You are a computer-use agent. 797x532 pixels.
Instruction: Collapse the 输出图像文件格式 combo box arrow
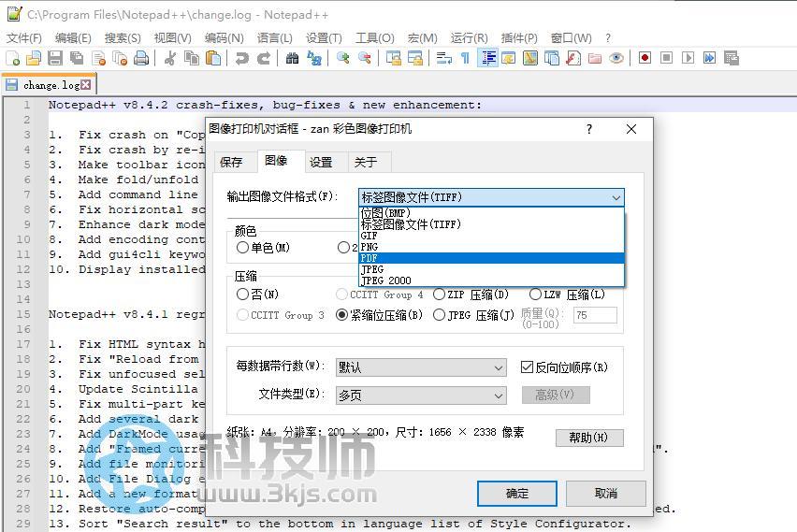(616, 197)
